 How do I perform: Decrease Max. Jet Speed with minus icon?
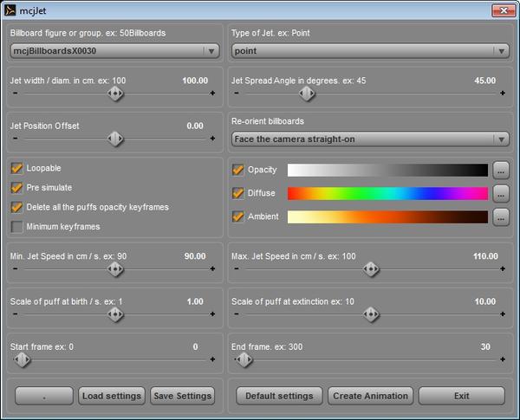click(x=236, y=268)
